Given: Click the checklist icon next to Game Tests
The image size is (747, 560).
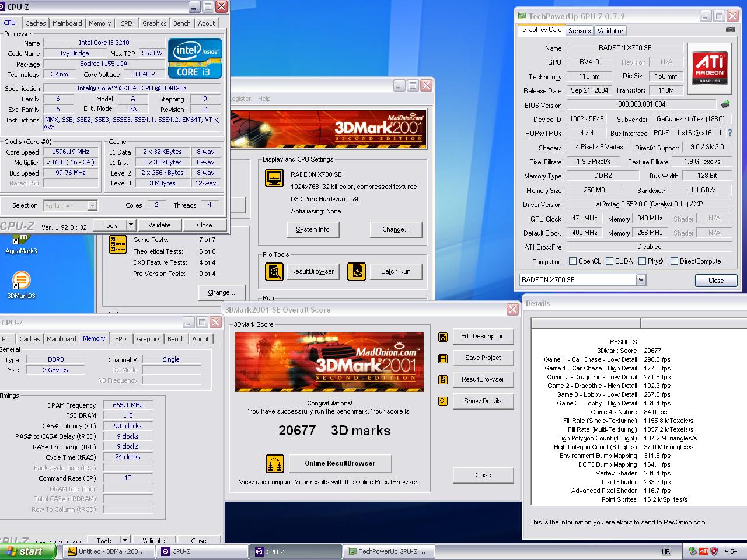Looking at the screenshot, I should (x=118, y=244).
